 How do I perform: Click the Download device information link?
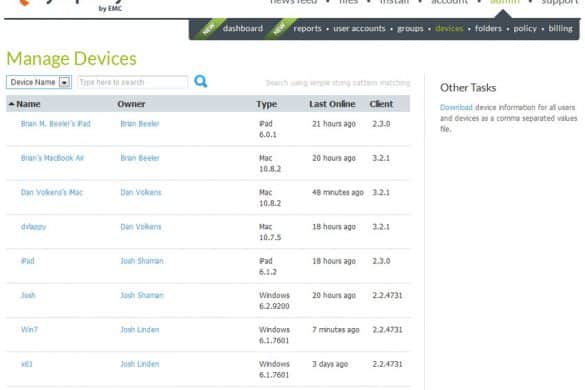[456, 107]
